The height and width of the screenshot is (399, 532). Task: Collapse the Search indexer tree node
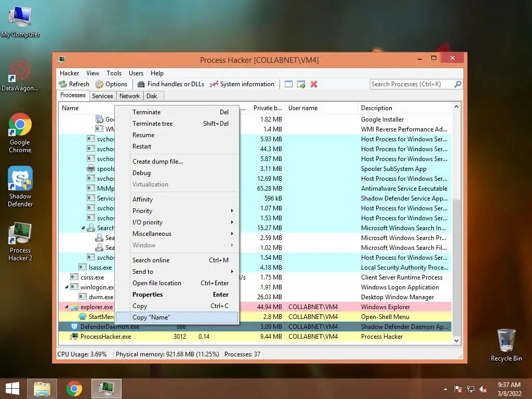point(83,228)
